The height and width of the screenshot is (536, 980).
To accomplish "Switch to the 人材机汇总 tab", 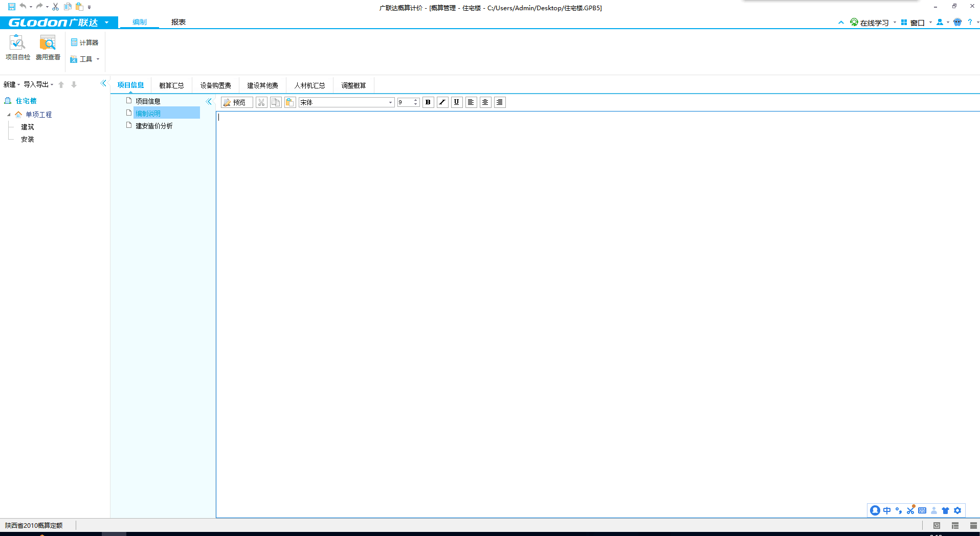I will tap(309, 85).
